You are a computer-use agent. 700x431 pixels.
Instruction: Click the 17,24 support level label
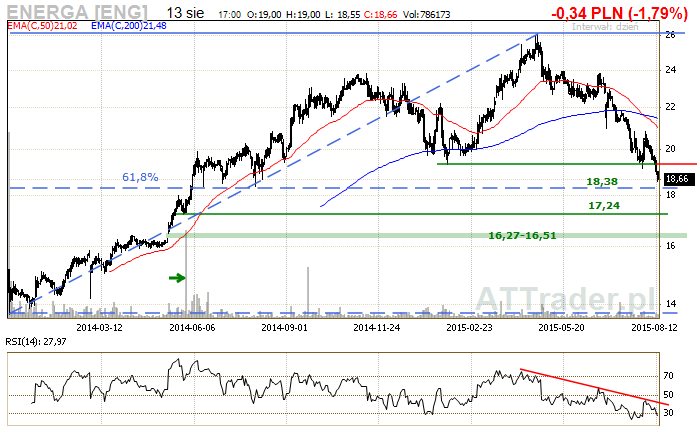tap(604, 205)
